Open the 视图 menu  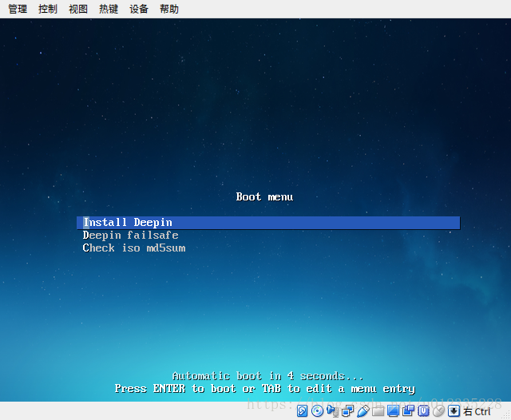point(78,9)
